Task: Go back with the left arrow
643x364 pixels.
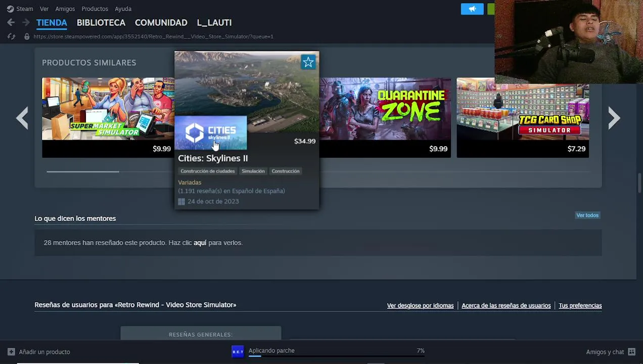Action: [x=11, y=22]
